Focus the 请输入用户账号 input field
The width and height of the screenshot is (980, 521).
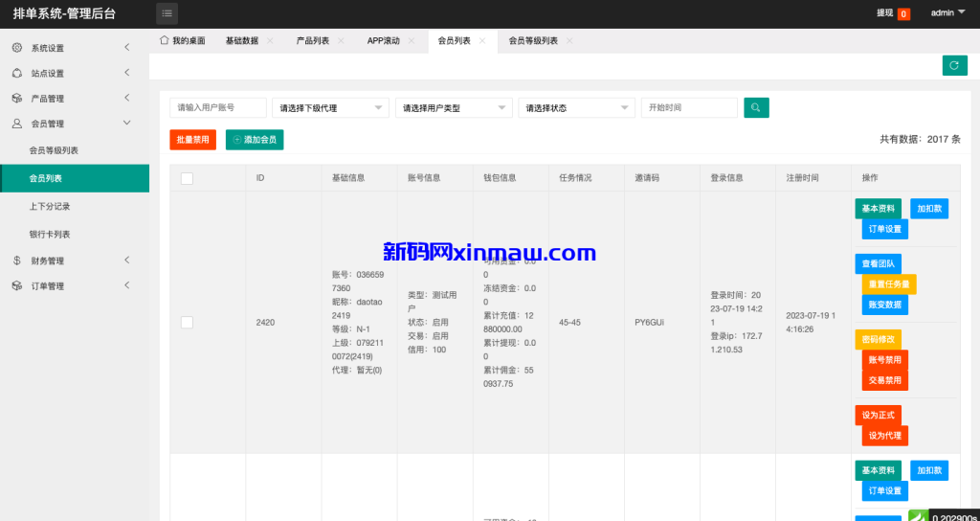coord(218,107)
